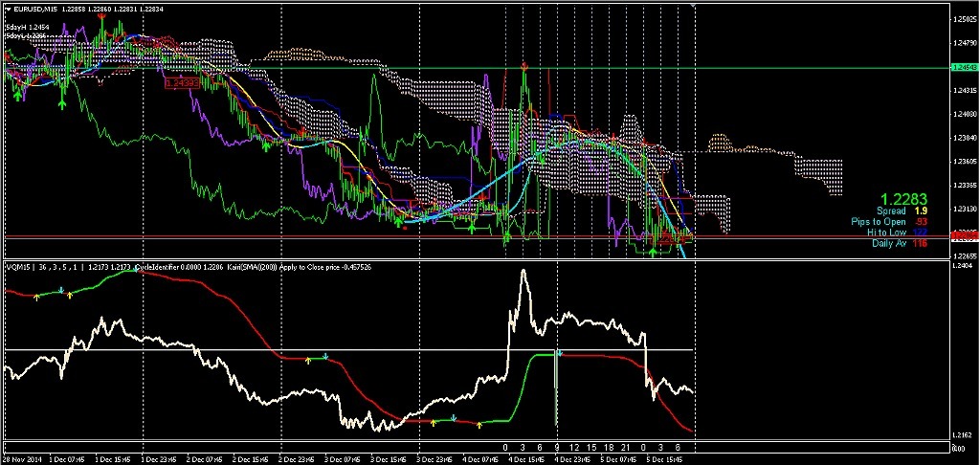This screenshot has width=980, height=465.
Task: Click the hour marker 18 in bottom strip
Action: (x=609, y=448)
